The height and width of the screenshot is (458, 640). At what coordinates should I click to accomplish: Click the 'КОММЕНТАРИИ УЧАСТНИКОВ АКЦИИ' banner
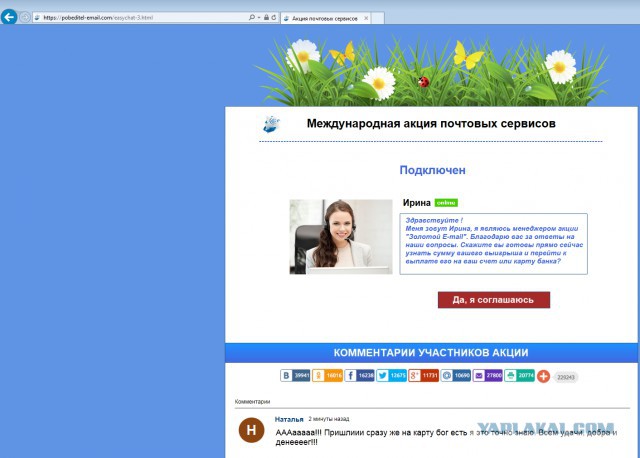[x=431, y=353]
